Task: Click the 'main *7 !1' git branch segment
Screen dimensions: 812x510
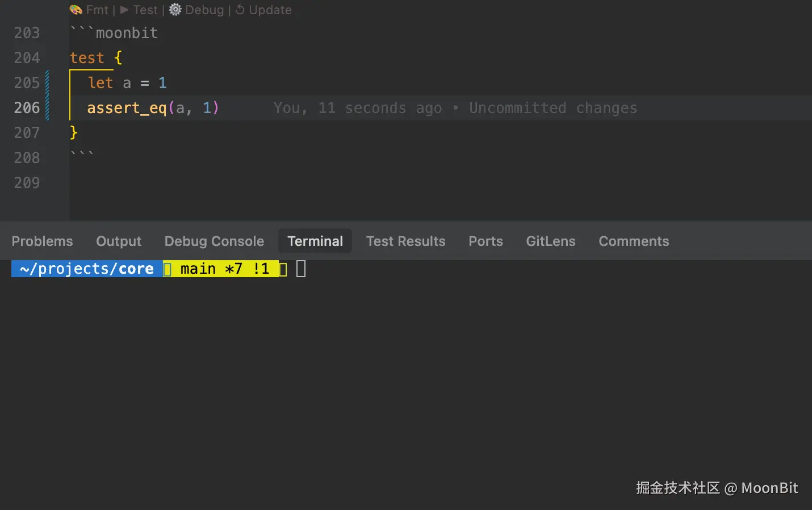Action: [x=225, y=269]
